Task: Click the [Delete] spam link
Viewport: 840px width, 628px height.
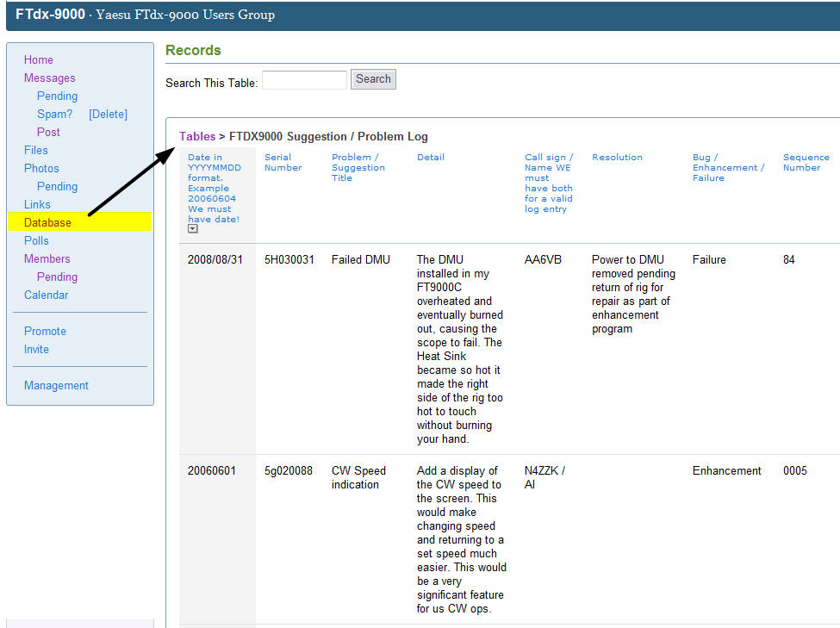Action: pyautogui.click(x=109, y=114)
